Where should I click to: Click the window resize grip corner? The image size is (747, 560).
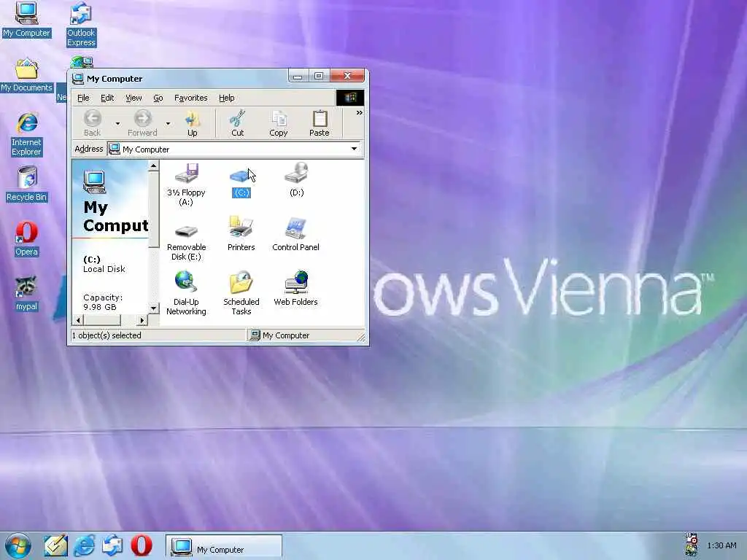click(x=361, y=337)
